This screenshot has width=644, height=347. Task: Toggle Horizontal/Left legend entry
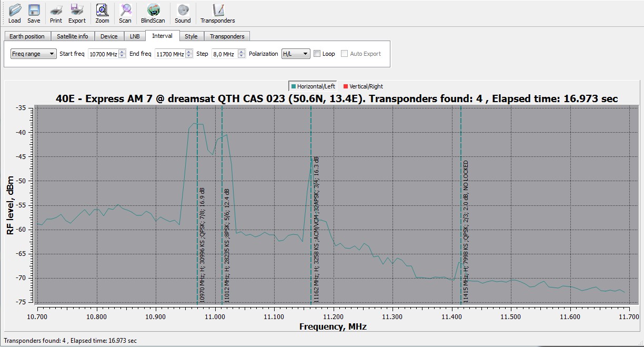(x=312, y=86)
